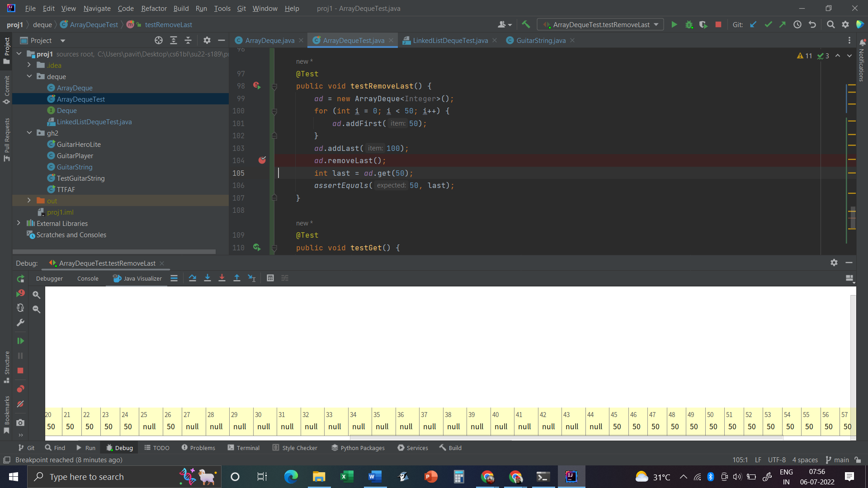
Task: Collapse the gh2 folder
Action: click(29, 133)
